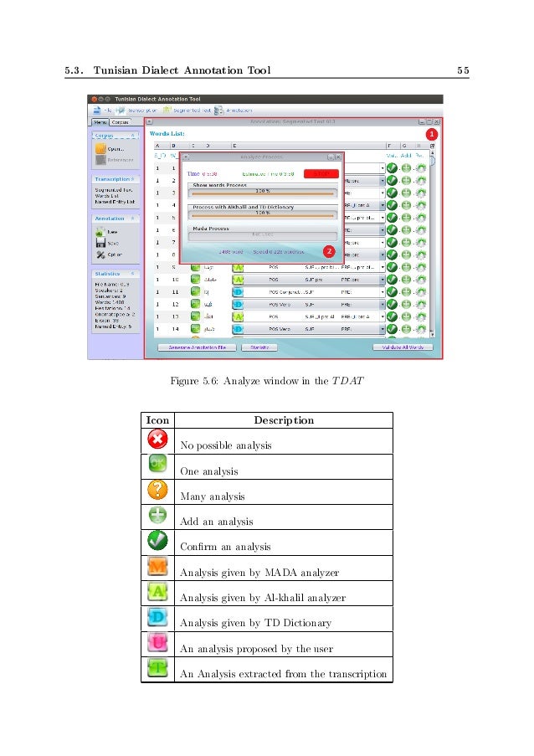The height and width of the screenshot is (756, 534).
Task: Collapse the Annotation sidebar section
Action: click(x=133, y=219)
